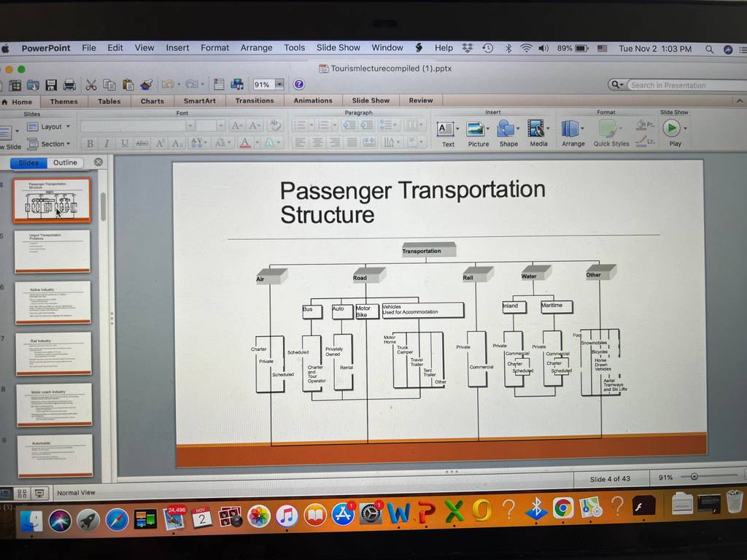Switch to the Outline pane tab
Viewport: 747px width, 560px height.
[x=65, y=163]
